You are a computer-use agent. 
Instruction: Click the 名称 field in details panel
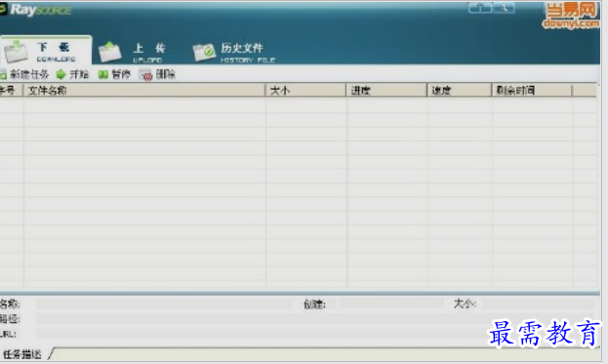pos(164,303)
